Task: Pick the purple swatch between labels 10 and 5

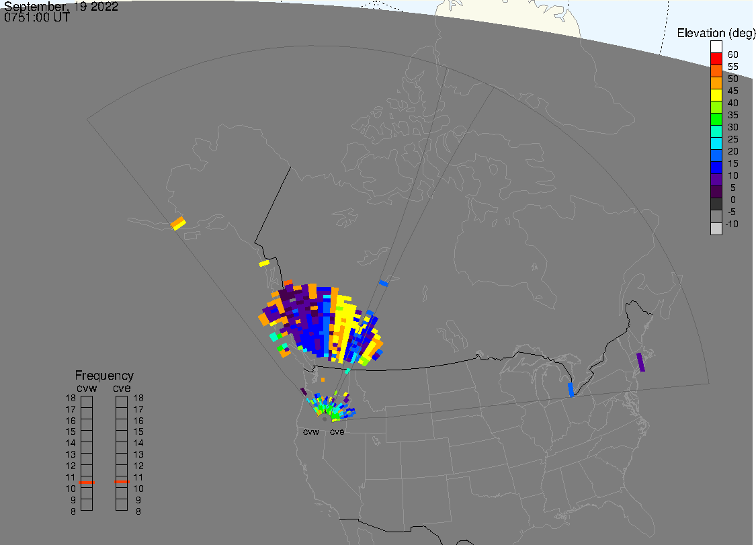Action: pos(716,179)
